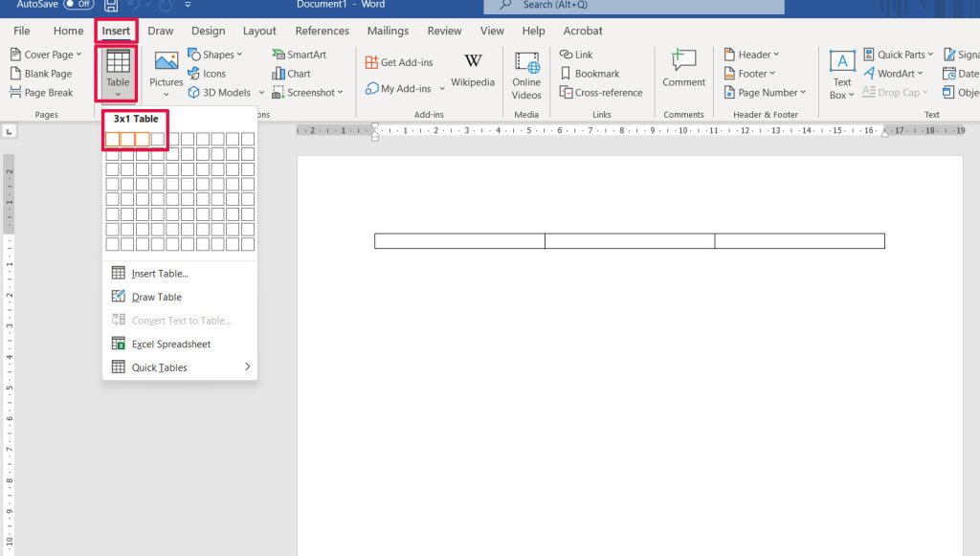Open the Footer options
This screenshot has width=980, height=556.
point(749,74)
